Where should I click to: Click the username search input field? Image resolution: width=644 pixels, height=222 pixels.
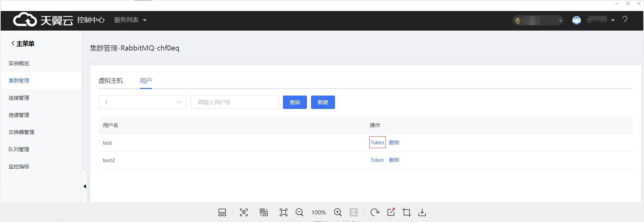click(235, 102)
